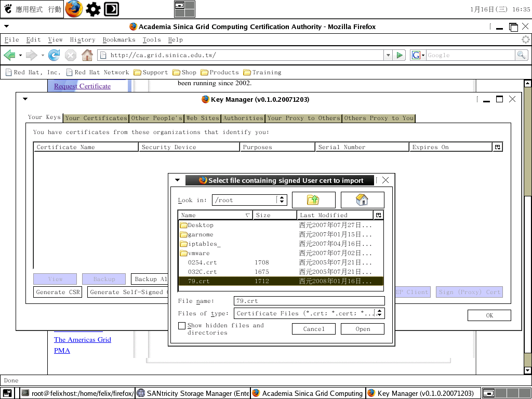This screenshot has width=532, height=399.
Task: Click OK in Key Manager window
Action: (489, 315)
